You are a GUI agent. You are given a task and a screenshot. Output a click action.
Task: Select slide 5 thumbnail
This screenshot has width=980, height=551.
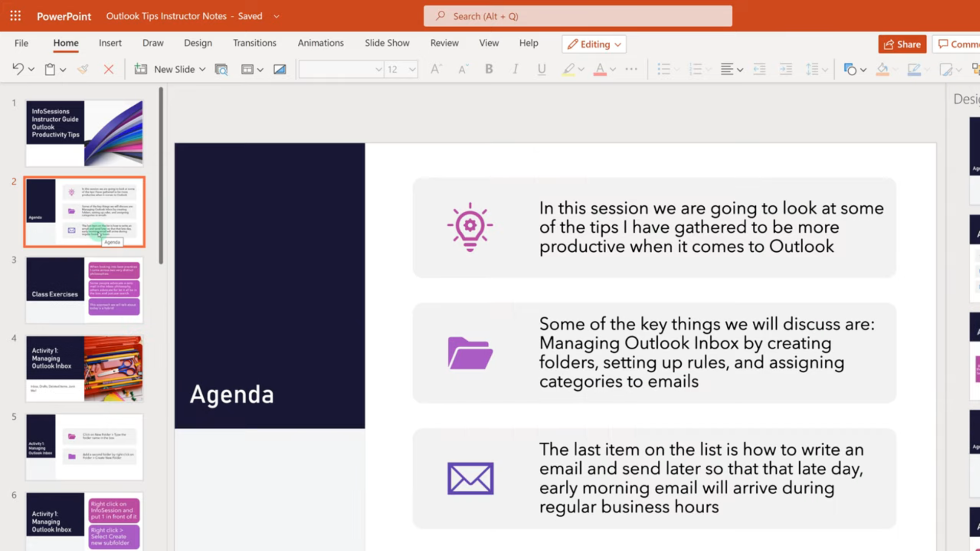coord(84,447)
